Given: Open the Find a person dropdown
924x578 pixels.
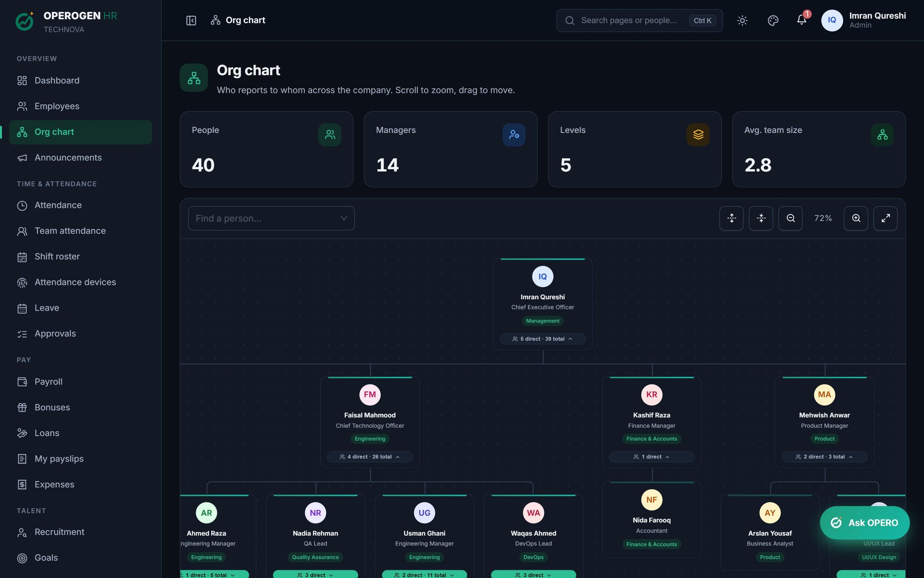Looking at the screenshot, I should coord(271,218).
